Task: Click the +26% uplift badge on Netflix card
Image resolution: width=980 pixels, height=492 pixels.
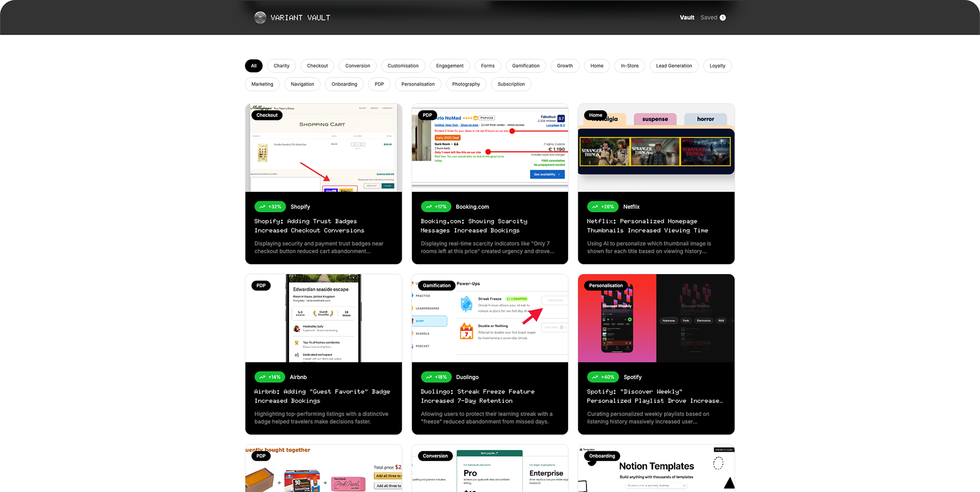Action: (x=603, y=207)
